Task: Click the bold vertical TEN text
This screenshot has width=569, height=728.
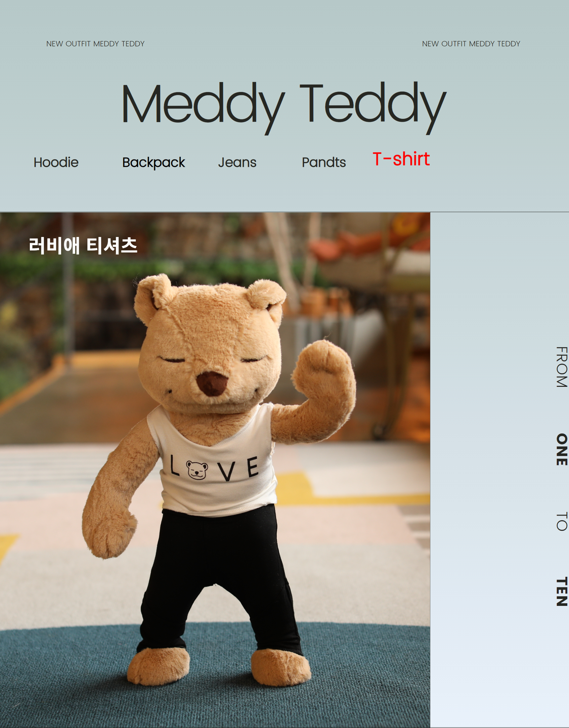Action: click(562, 592)
